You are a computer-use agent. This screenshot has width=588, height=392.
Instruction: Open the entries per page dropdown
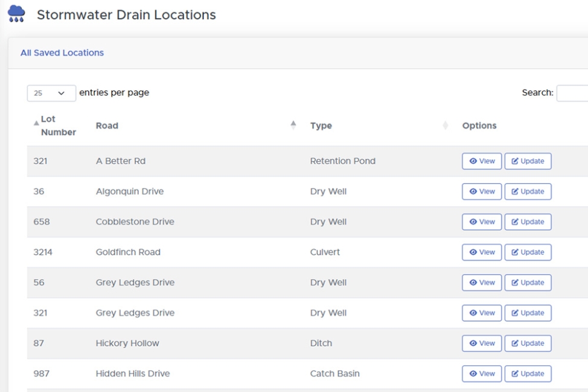[51, 92]
